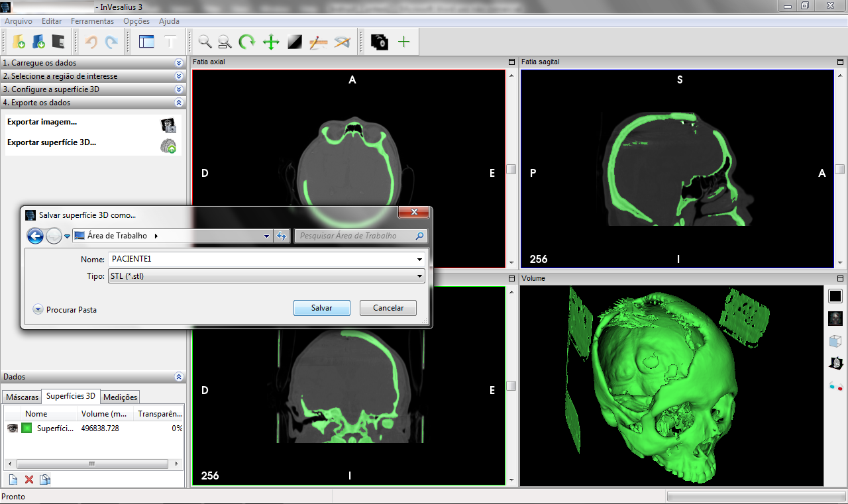Choose raycasting preset skull thumbnail icon
Image resolution: width=848 pixels, height=504 pixels.
(x=835, y=319)
